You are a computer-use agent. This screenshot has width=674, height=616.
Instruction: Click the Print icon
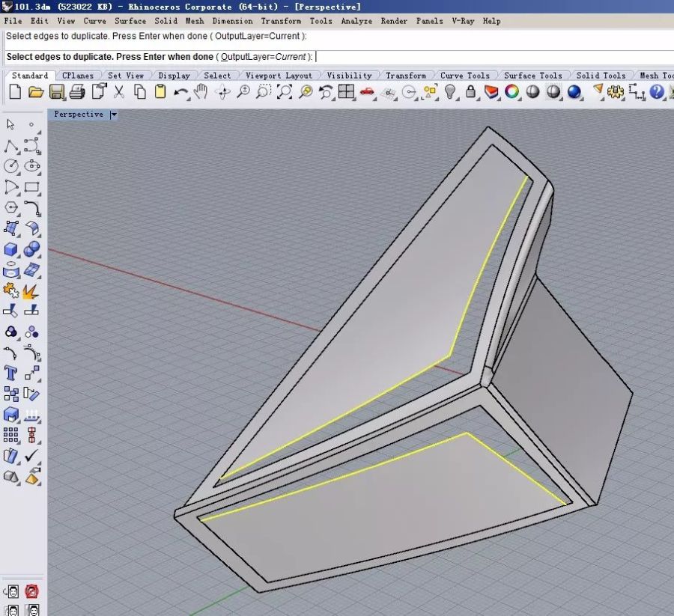(76, 92)
